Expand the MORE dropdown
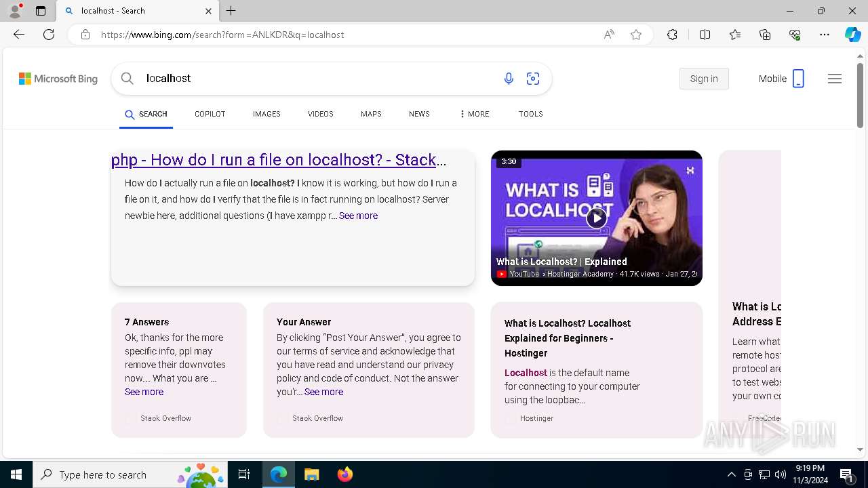Viewport: 868px width, 488px height. [474, 114]
